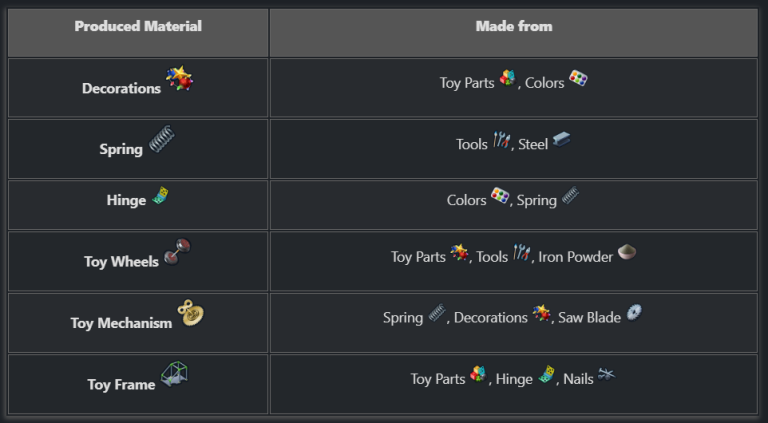Select Decorations text in Toy Mechanism recipe
This screenshot has height=423, width=768.
pos(490,318)
